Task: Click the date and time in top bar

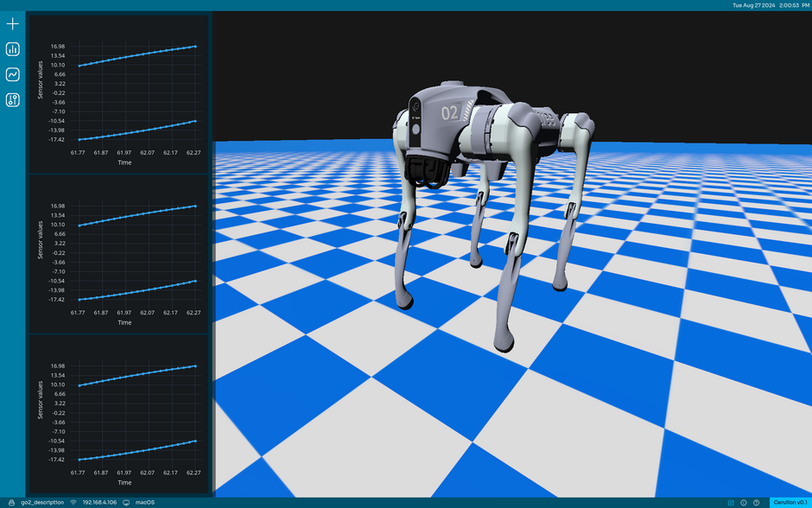Action: 771,5
